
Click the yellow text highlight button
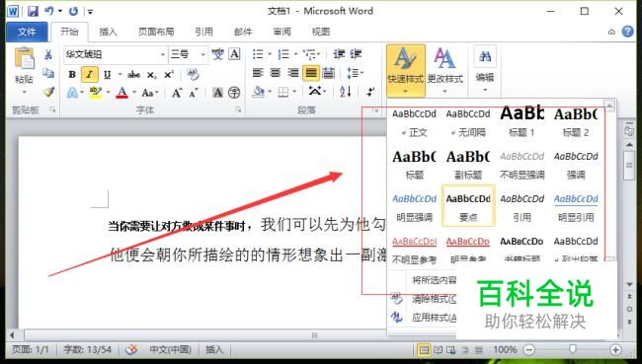96,93
